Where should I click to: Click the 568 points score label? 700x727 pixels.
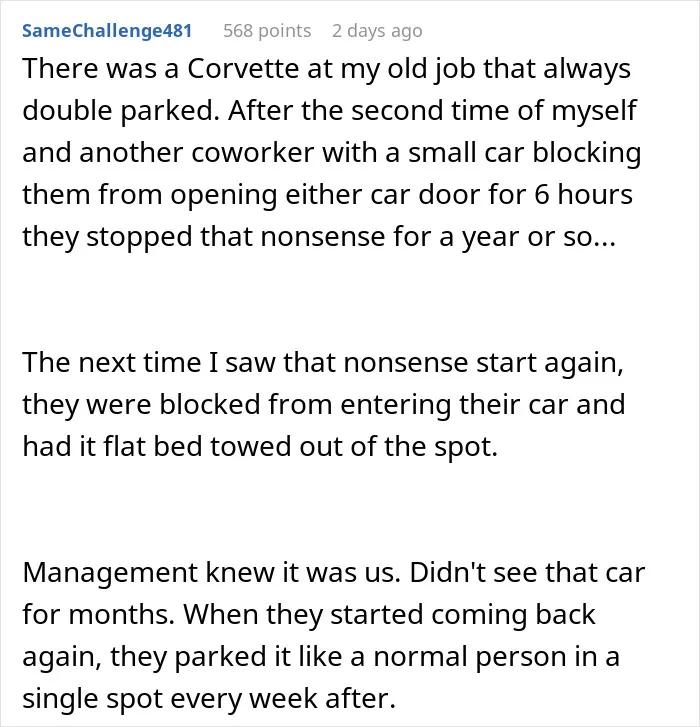[x=267, y=31]
